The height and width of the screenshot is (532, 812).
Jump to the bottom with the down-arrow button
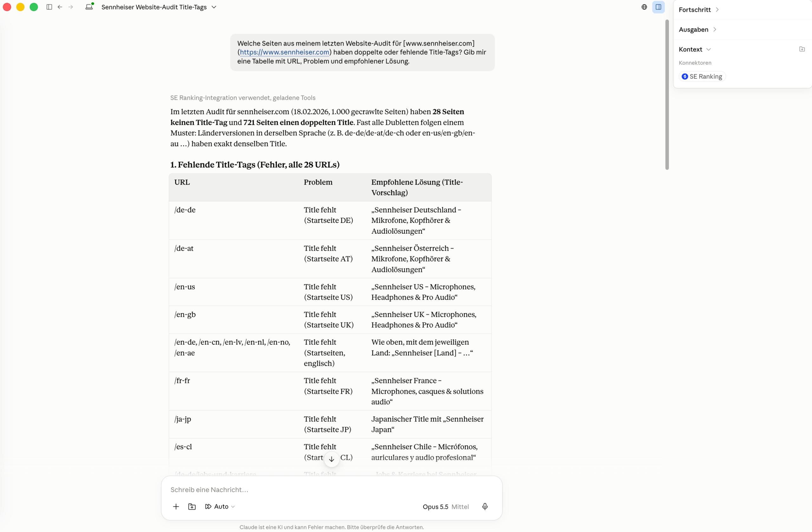(331, 459)
